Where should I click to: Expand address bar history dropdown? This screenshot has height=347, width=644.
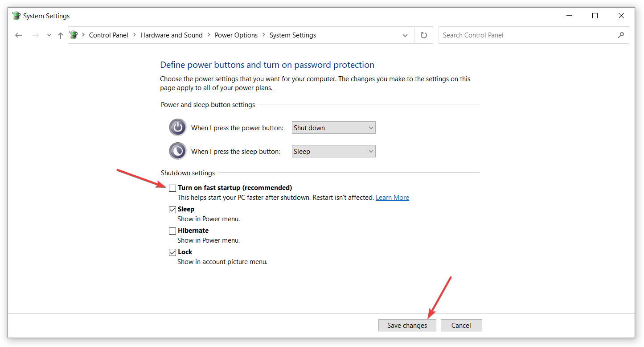[405, 35]
